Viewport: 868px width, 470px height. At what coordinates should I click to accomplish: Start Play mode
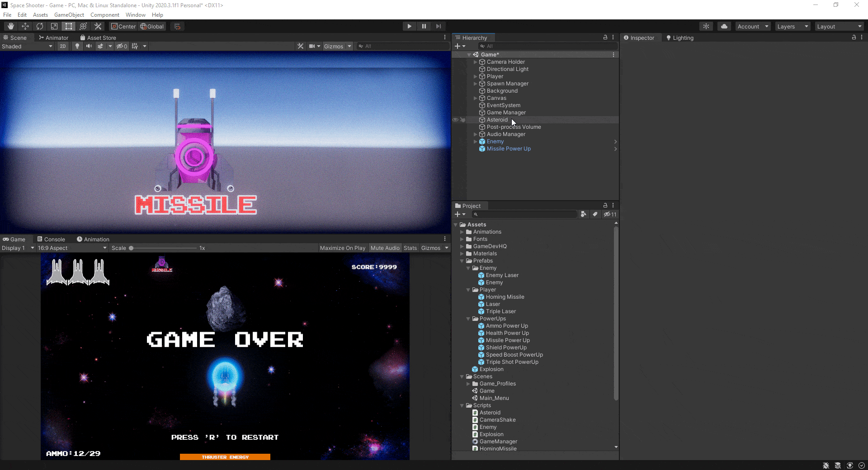[409, 26]
